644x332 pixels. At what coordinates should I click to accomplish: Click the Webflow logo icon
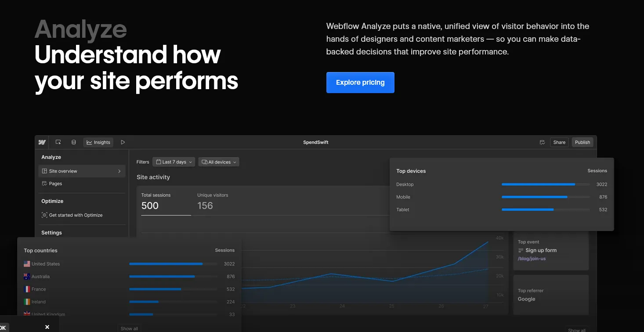[42, 142]
